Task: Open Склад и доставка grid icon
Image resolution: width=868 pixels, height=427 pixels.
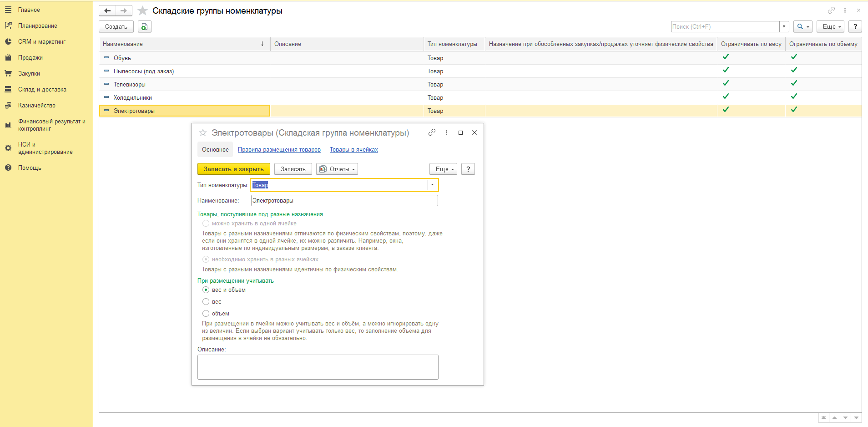Action: pos(8,89)
